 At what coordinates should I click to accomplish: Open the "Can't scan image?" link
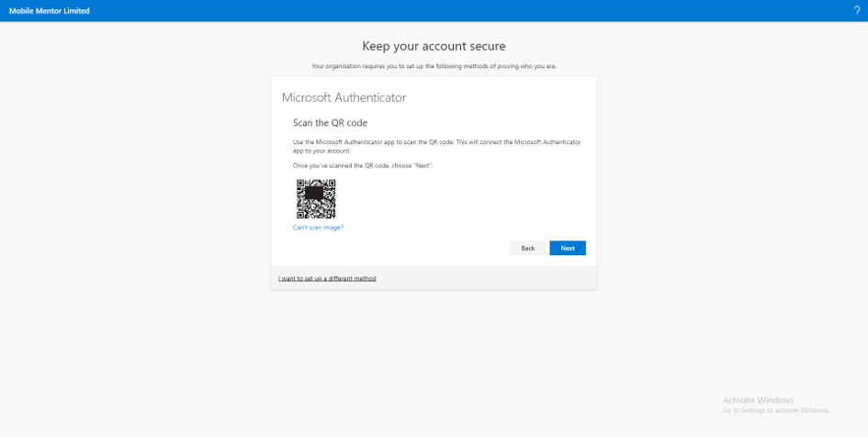[318, 228]
